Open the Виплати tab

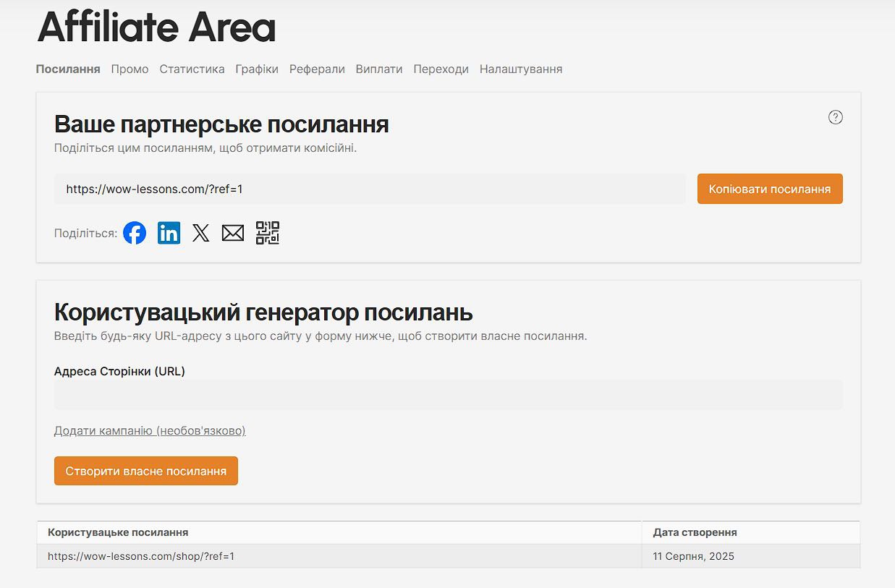[379, 69]
